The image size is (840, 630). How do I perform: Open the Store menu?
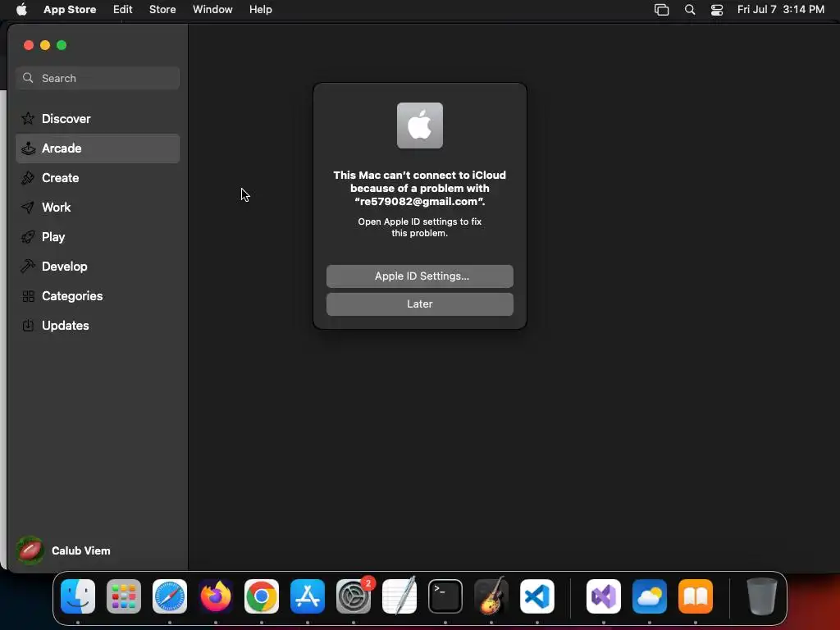(x=162, y=9)
